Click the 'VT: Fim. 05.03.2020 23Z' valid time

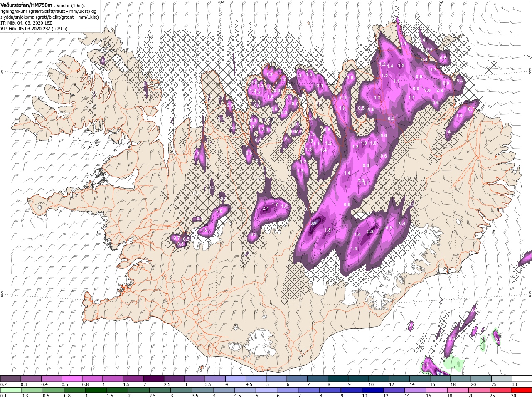25,29
